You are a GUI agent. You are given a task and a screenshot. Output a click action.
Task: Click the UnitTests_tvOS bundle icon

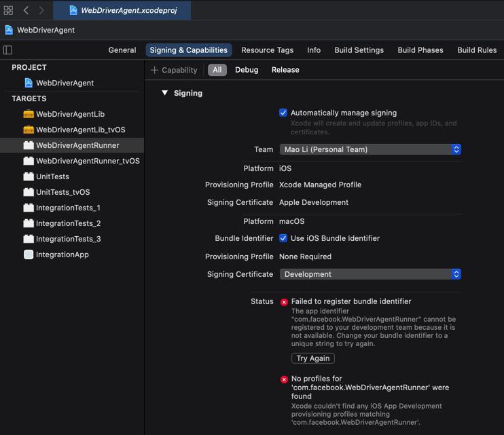(x=29, y=192)
